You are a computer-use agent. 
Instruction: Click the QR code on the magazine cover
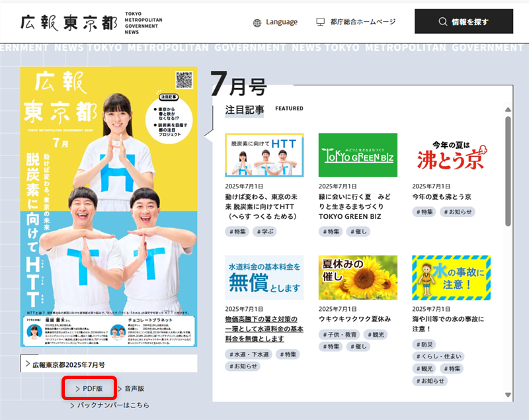click(x=184, y=81)
